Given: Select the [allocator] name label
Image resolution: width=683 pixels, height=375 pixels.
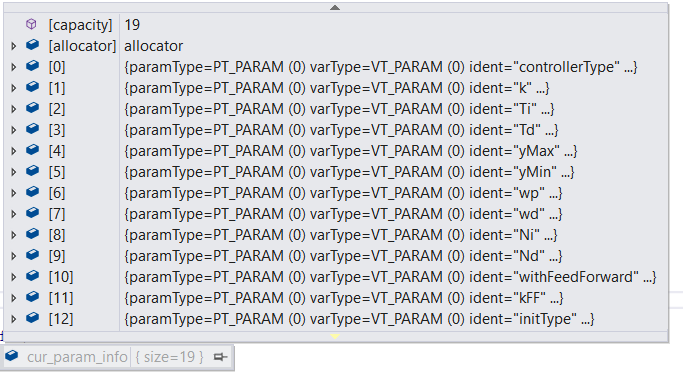Looking at the screenshot, I should tap(82, 46).
